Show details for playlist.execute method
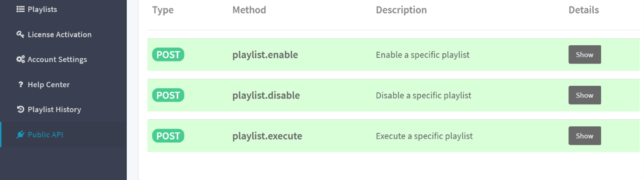This screenshot has height=180, width=644. pyautogui.click(x=584, y=136)
